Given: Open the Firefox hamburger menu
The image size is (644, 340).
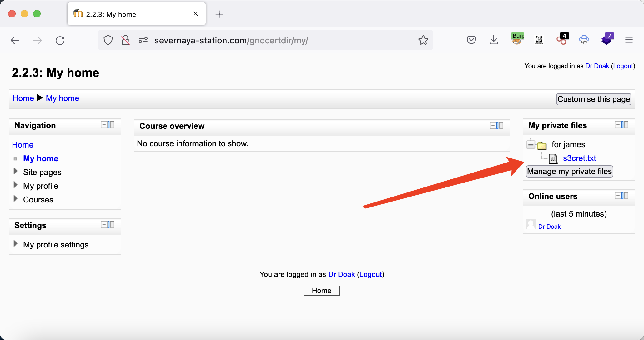Looking at the screenshot, I should click(x=629, y=40).
